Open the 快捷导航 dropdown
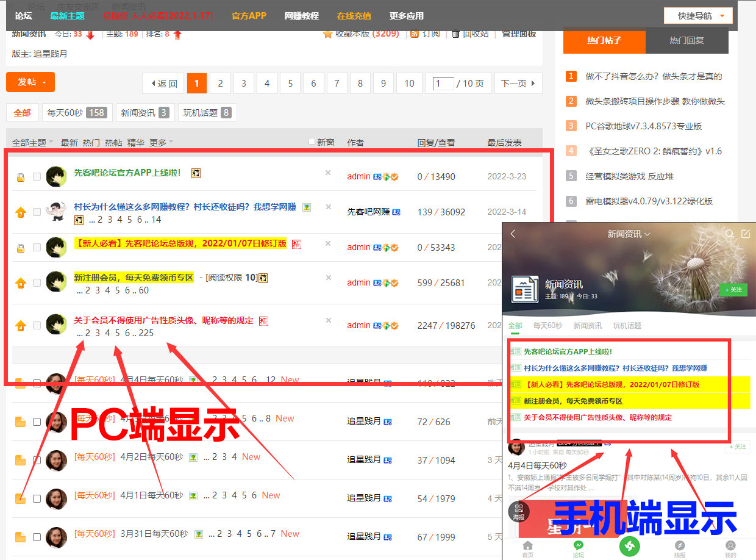Screen dimensions: 756x560 point(698,16)
